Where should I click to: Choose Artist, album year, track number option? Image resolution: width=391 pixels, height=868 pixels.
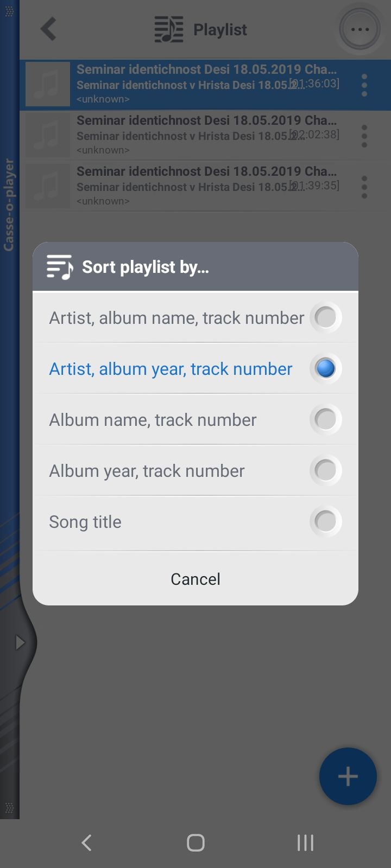325,368
